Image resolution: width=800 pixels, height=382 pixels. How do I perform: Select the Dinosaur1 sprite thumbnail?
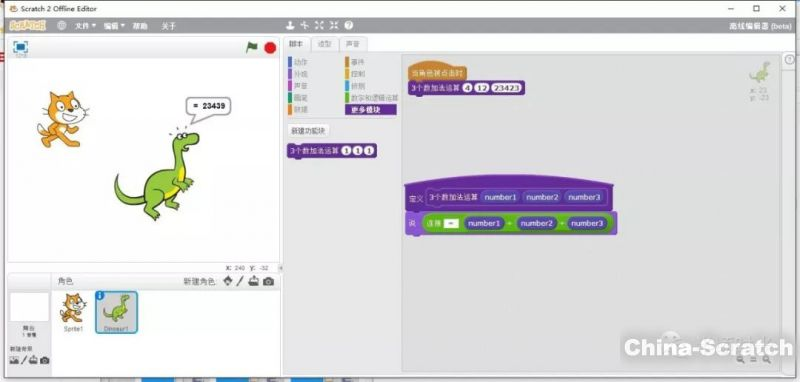[x=116, y=312]
